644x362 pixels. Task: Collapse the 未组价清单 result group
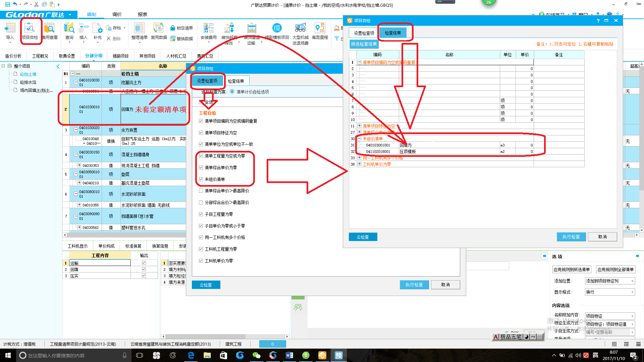tap(359, 139)
